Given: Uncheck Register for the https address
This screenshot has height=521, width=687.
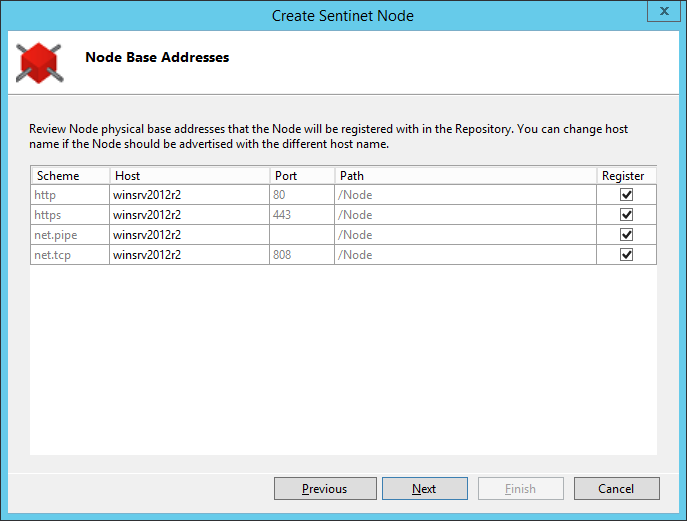Looking at the screenshot, I should coord(626,215).
